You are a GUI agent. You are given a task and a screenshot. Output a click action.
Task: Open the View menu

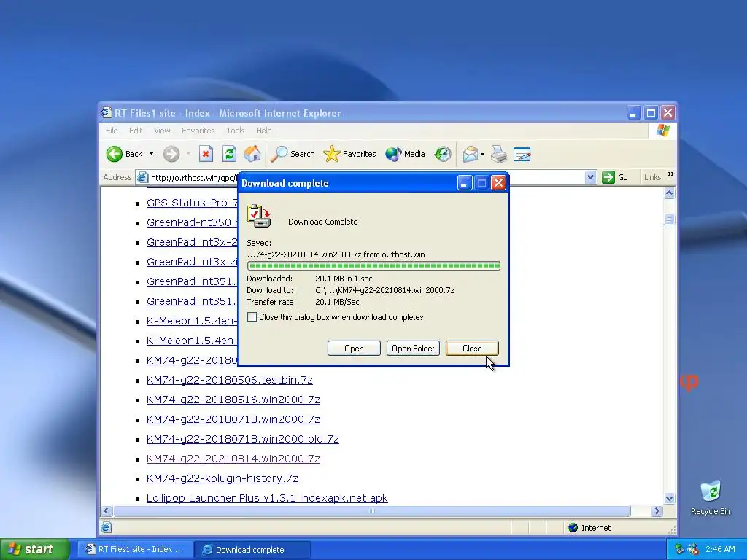tap(162, 131)
